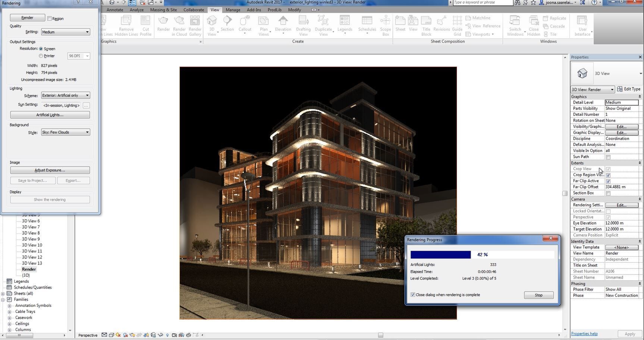Create a Callout view
The image size is (644, 340).
point(245,24)
